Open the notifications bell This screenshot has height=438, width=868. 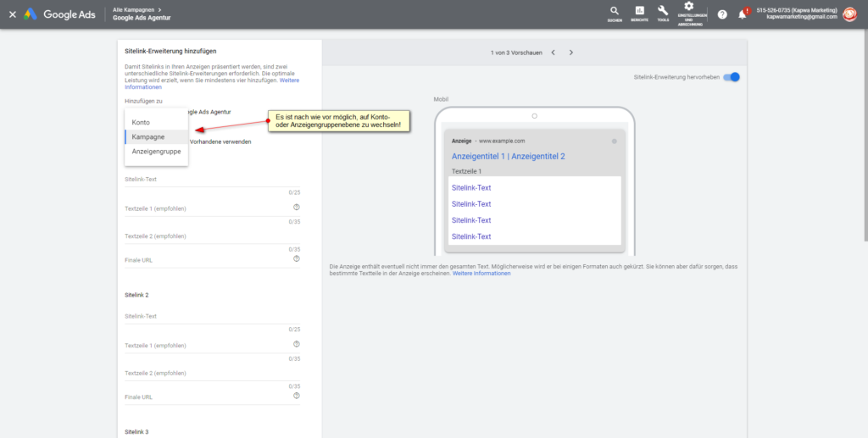point(743,14)
